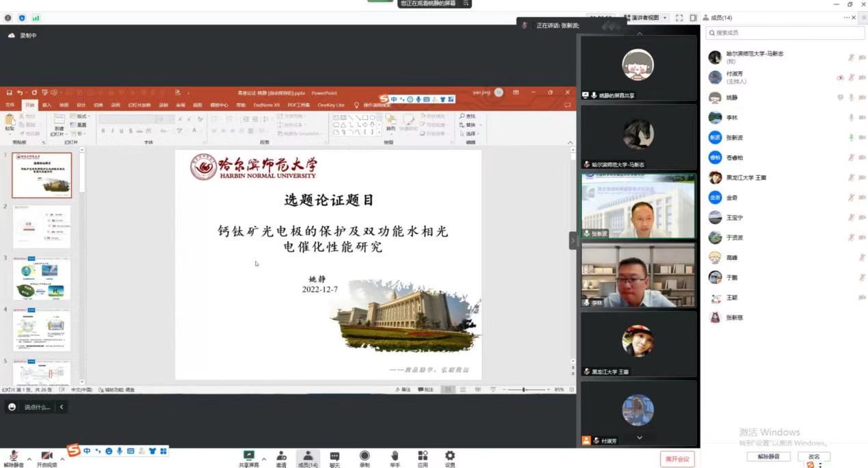Open the more options ellipsis in members panel
Image resolution: width=868 pixels, height=468 pixels.
tap(847, 18)
